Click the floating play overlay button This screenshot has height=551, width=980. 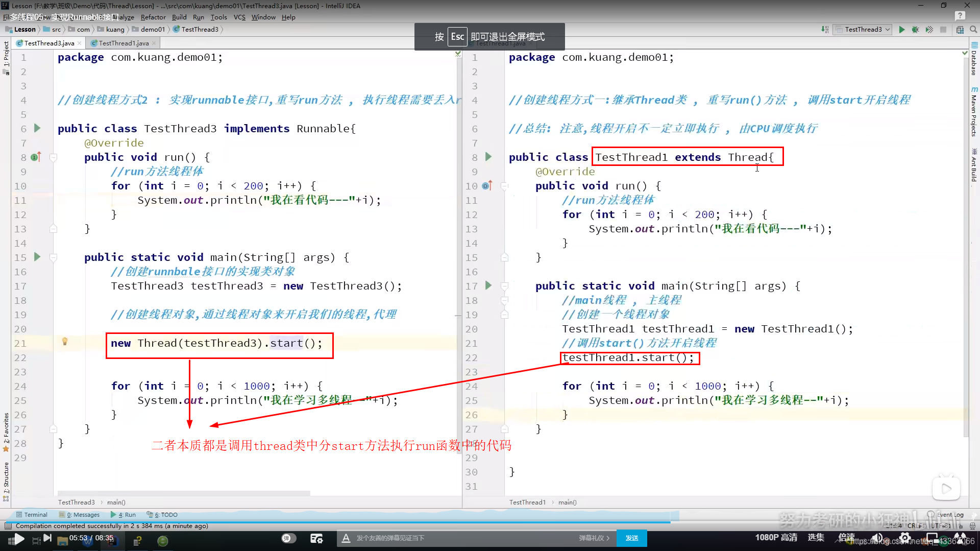(946, 489)
